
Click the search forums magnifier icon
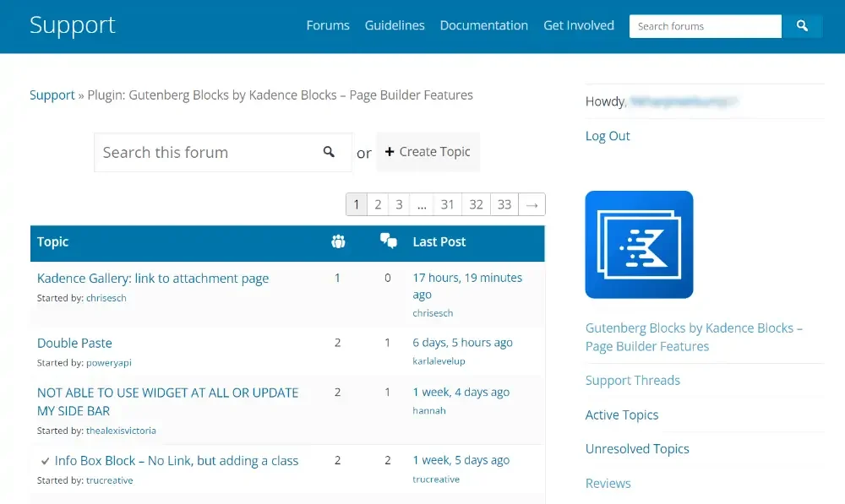pos(802,26)
